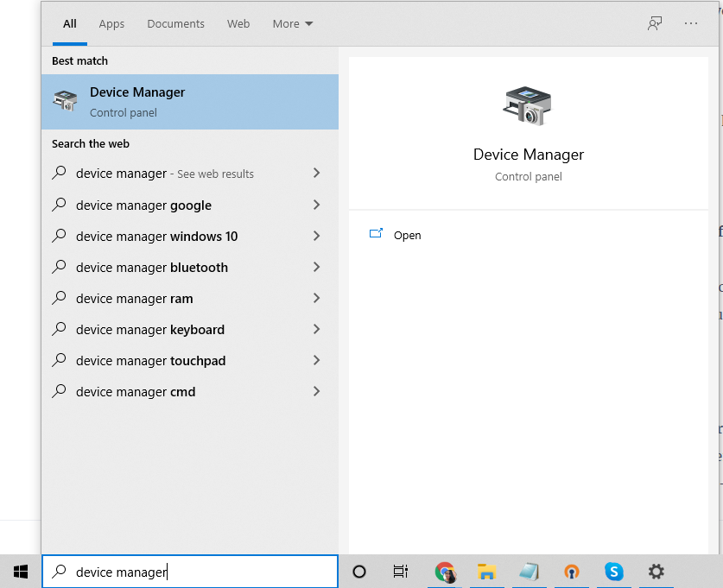The height and width of the screenshot is (588, 723).
Task: Switch to the Documents tab
Action: pos(175,23)
